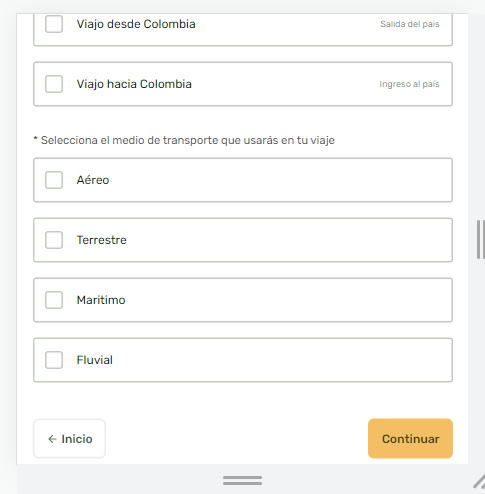Check the Viajo desde Colombia checkbox
Image resolution: width=485 pixels, height=494 pixels.
point(54,24)
